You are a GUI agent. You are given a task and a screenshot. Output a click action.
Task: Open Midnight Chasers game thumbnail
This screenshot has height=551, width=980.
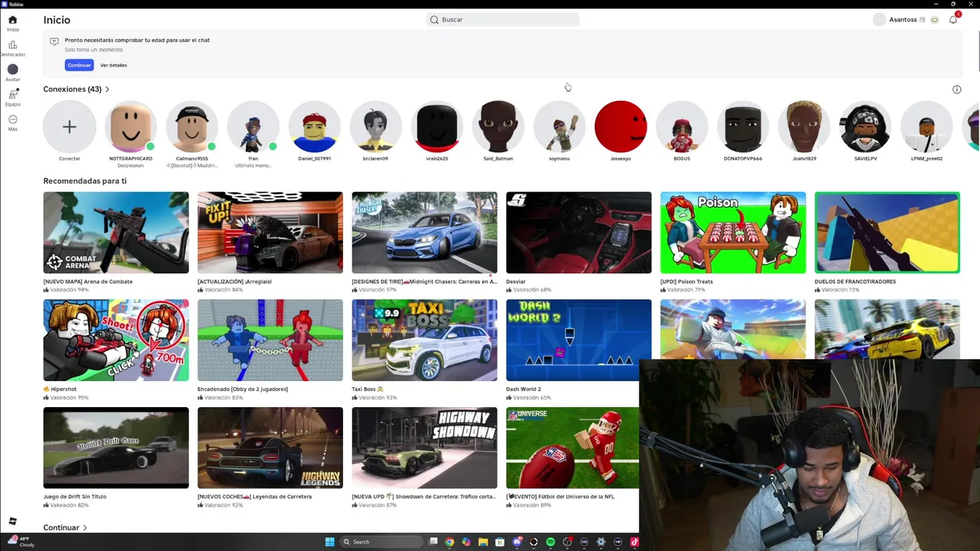(x=424, y=233)
